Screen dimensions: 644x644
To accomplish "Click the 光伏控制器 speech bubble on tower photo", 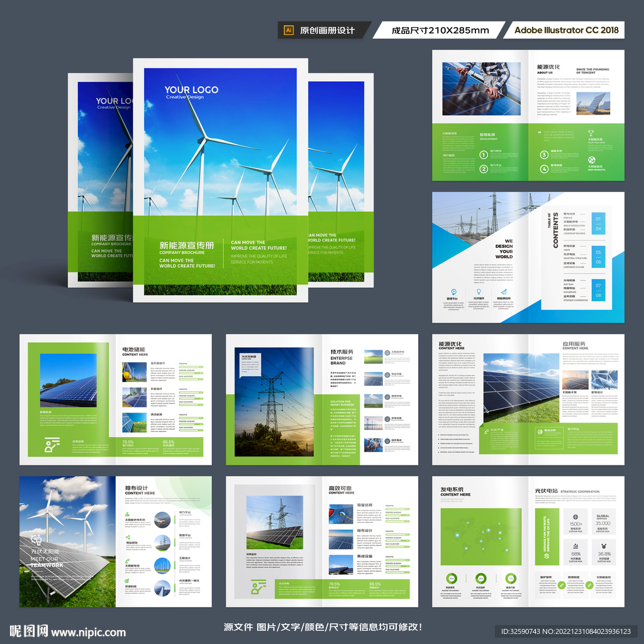I will [250, 365].
